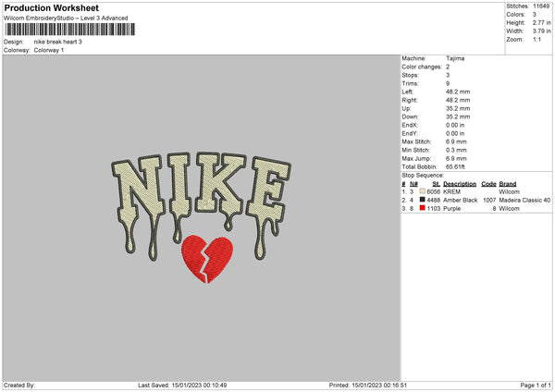Click the thread code 1007
555x392 pixels.
[489, 201]
